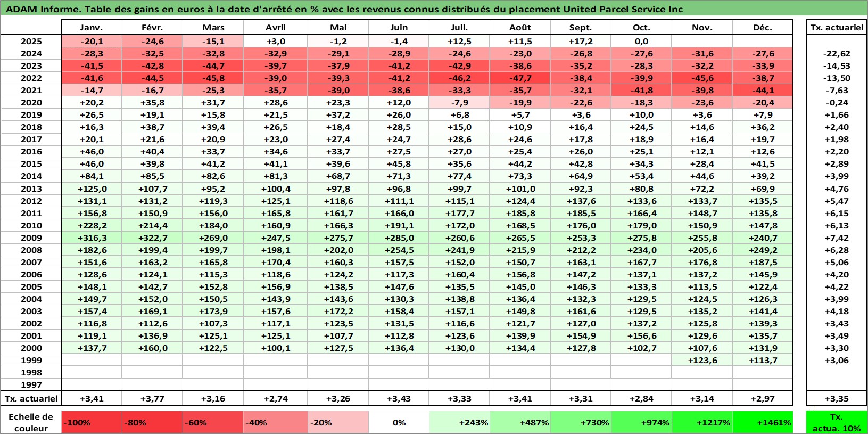Image resolution: width=868 pixels, height=434 pixels.
Task: Click the 2020 year row label
Action: (31, 102)
